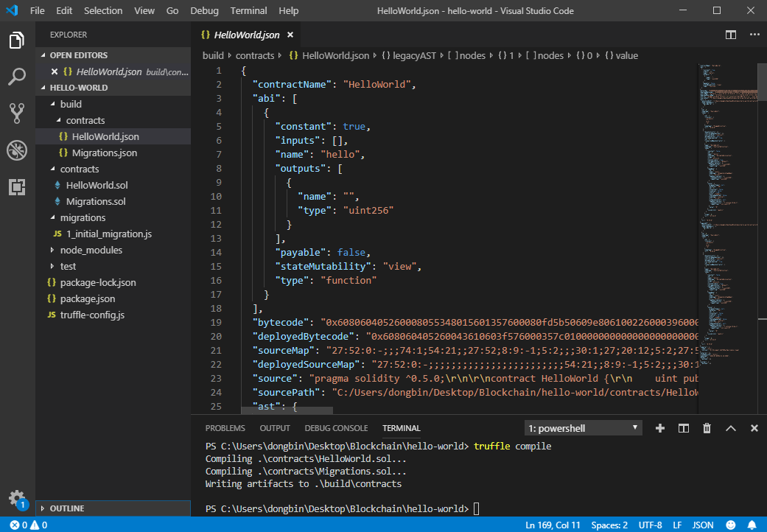Image resolution: width=767 pixels, height=532 pixels.
Task: Change encoding via UTF-8 status item
Action: 650,525
